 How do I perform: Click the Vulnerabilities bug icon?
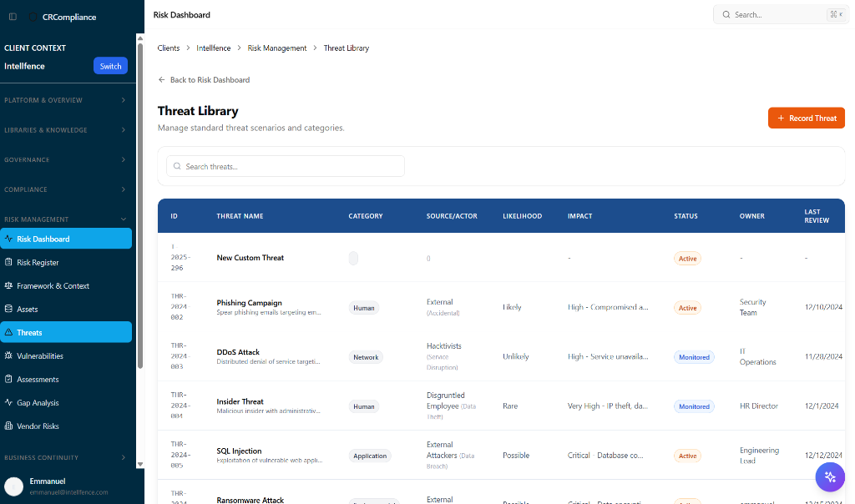click(x=9, y=356)
